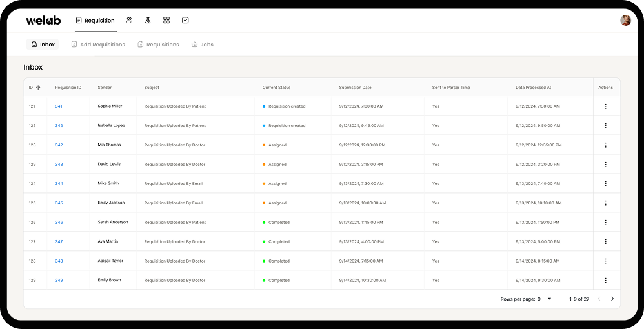Viewport: 644px width, 329px height.
Task: Open requisition 346 link
Action: [59, 222]
